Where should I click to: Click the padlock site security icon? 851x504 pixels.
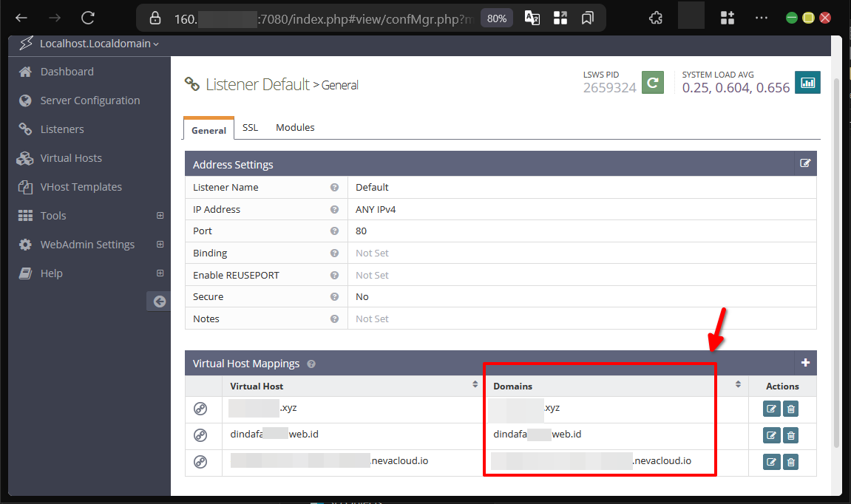pos(155,18)
